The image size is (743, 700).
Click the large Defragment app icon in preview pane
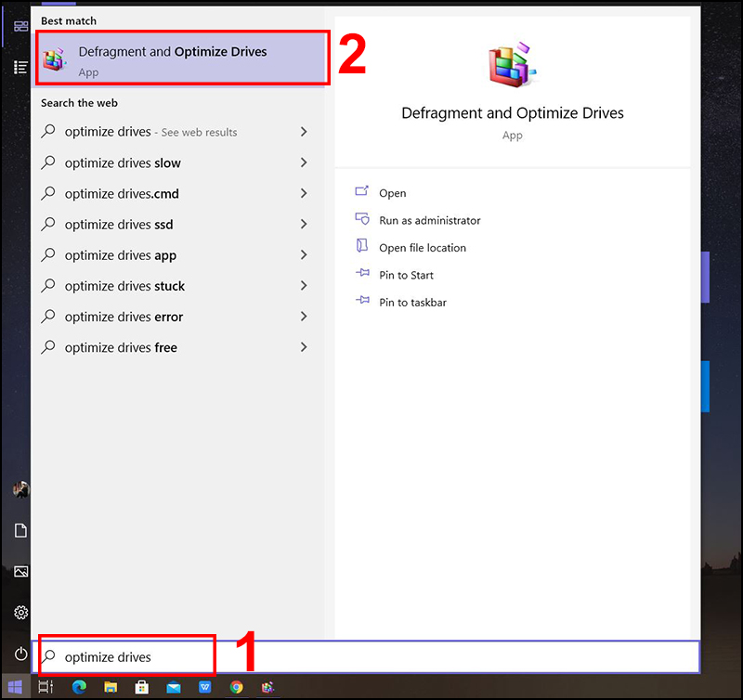[x=512, y=65]
